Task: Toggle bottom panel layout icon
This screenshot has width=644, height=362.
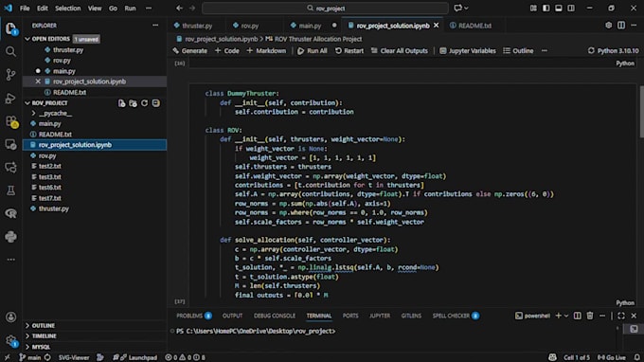Action: 559,8
